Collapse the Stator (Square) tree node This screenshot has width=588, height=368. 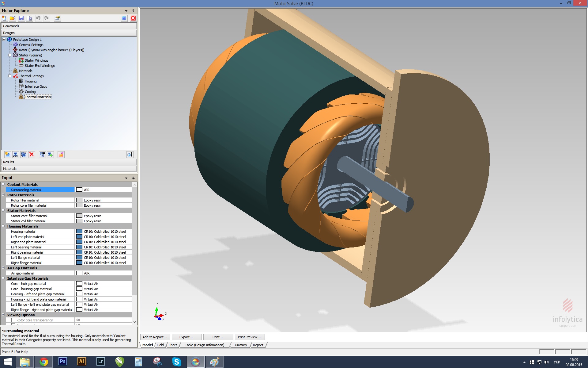[9, 55]
